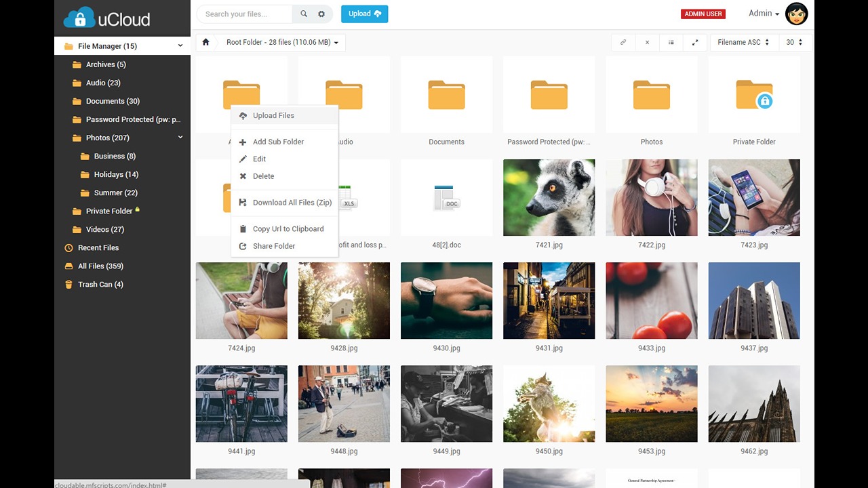This screenshot has height=488, width=868.
Task: Click the search magnifier icon
Action: click(x=304, y=14)
